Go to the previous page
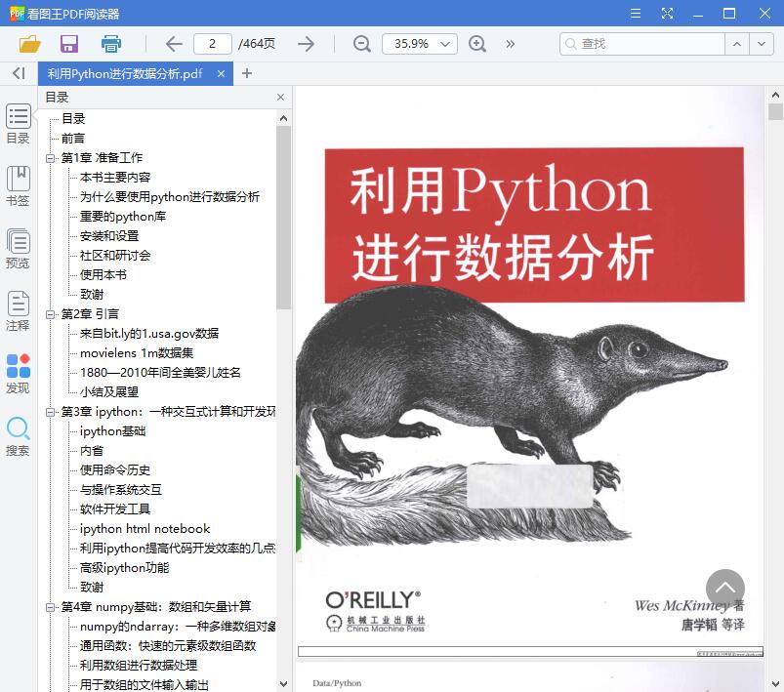 coord(173,44)
